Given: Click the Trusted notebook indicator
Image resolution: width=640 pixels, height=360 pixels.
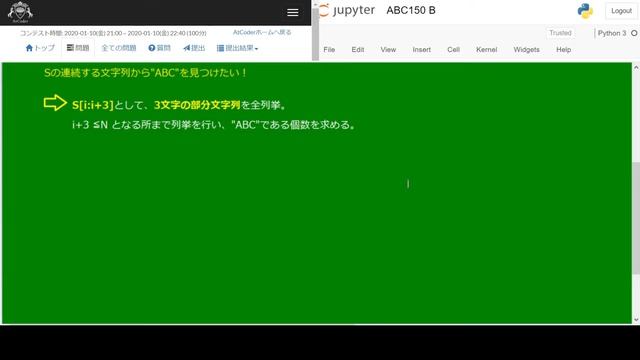Looking at the screenshot, I should coord(560,33).
